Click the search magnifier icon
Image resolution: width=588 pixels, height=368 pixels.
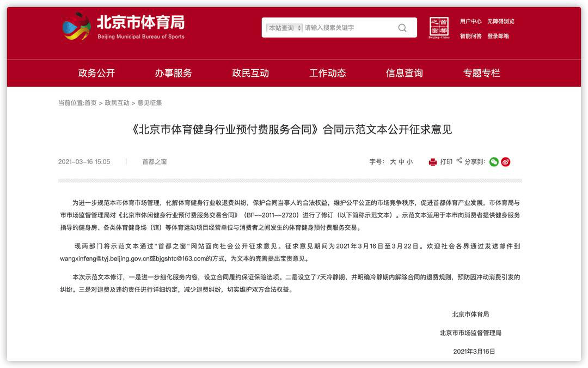(402, 28)
